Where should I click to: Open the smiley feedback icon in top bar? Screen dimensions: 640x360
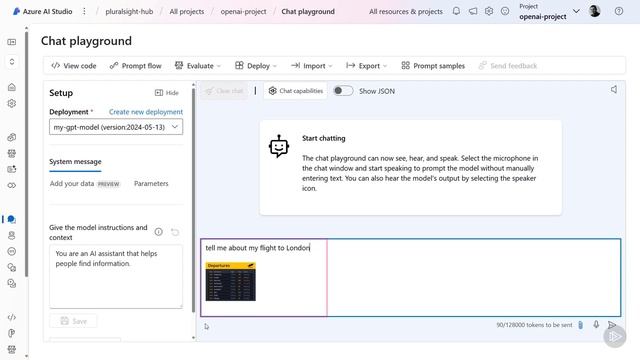click(x=505, y=11)
